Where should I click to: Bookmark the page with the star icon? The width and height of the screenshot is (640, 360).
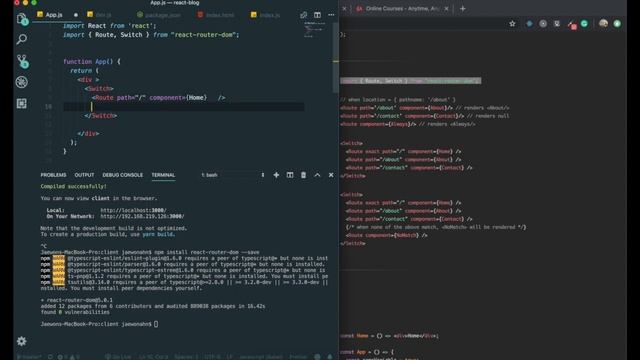tap(512, 24)
